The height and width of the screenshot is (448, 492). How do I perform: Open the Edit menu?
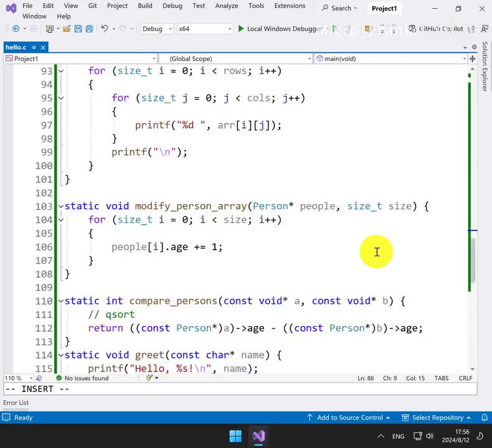[x=49, y=6]
